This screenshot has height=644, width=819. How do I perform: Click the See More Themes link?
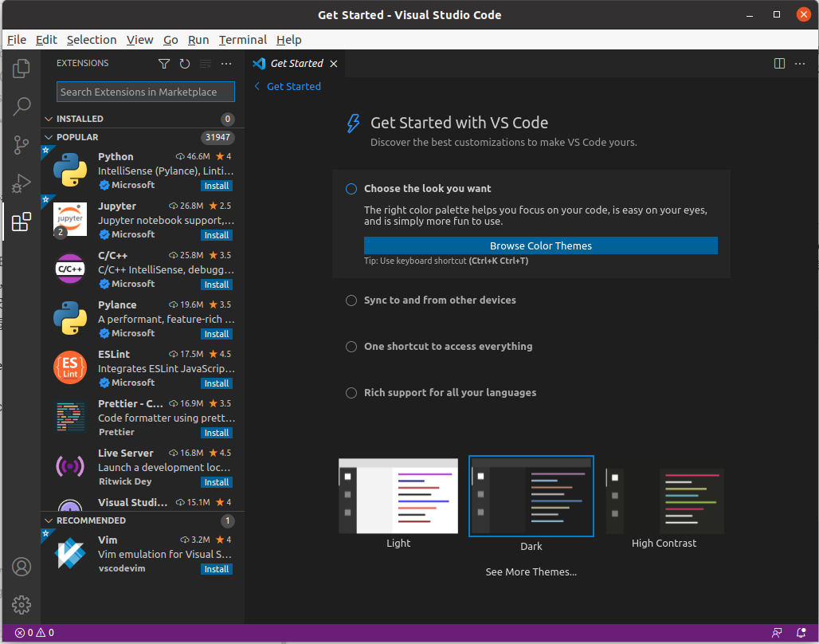click(531, 571)
